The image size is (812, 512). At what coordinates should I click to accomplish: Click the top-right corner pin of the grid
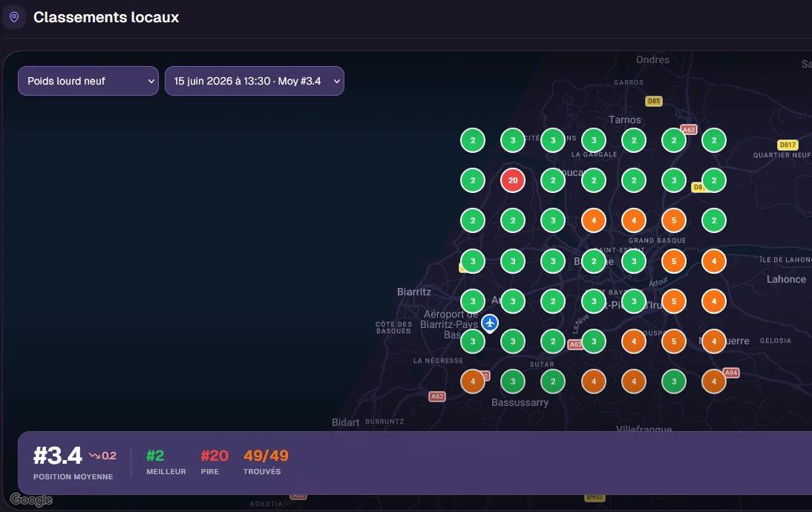point(714,140)
